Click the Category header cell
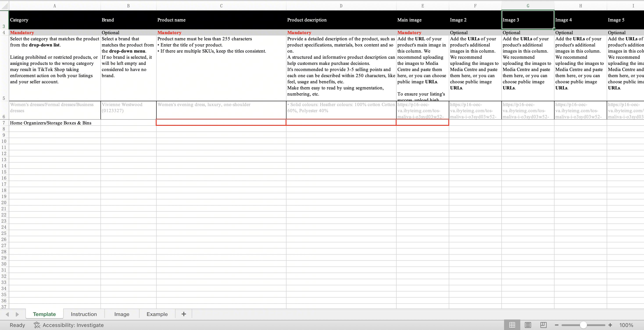This screenshot has height=330, width=644. 55,20
